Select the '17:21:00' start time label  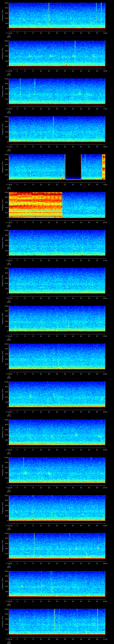(9, 298)
